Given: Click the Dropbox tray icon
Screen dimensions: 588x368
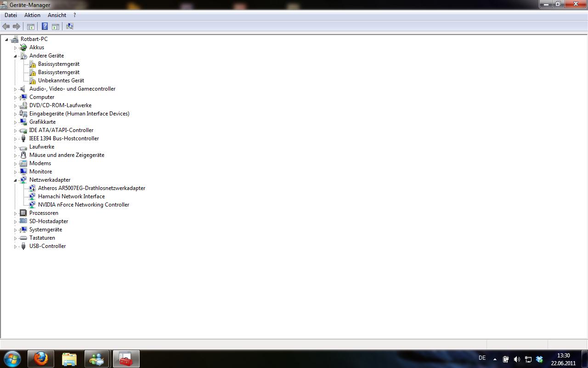Looking at the screenshot, I should [x=539, y=359].
